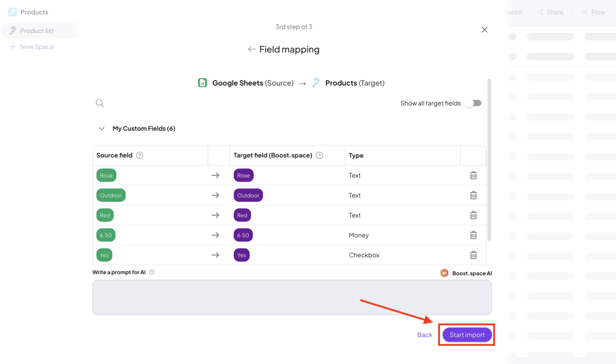The height and width of the screenshot is (364, 616).
Task: Click help icon next to AI prompt label
Action: 152,272
